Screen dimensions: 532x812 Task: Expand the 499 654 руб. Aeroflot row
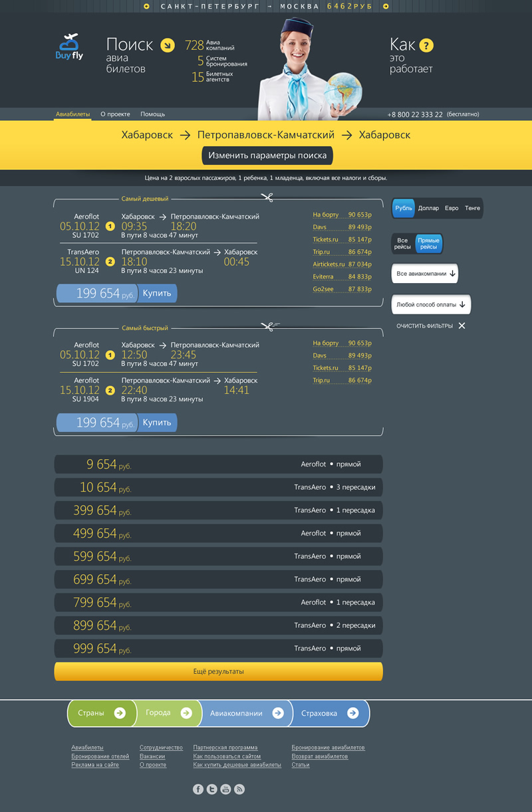[218, 533]
